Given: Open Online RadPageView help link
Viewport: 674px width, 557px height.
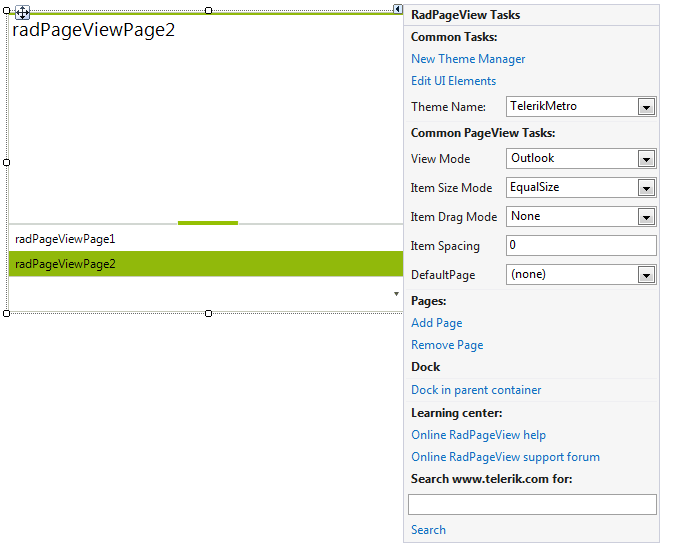Looking at the screenshot, I should [x=478, y=435].
